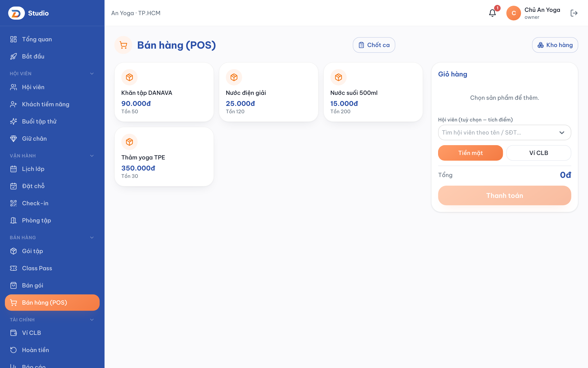The width and height of the screenshot is (588, 368).
Task: Collapse the BÁN HÀNG sidebar section
Action: 92,238
